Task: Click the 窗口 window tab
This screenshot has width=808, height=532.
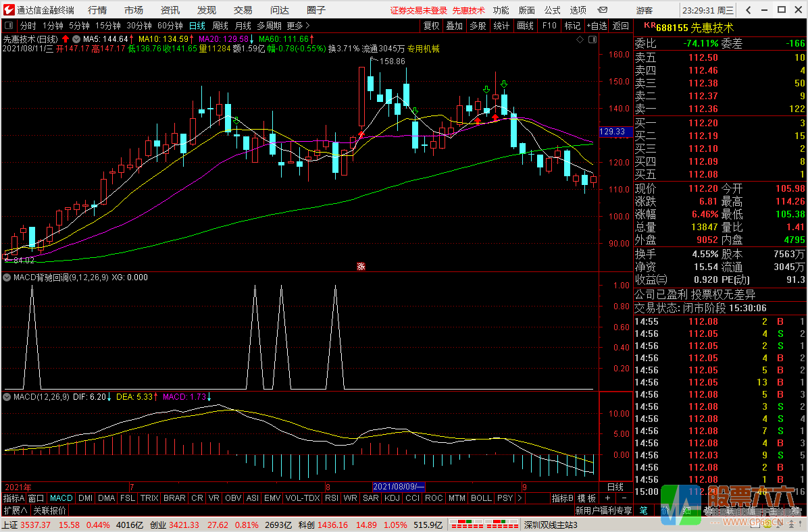Action: click(x=36, y=498)
